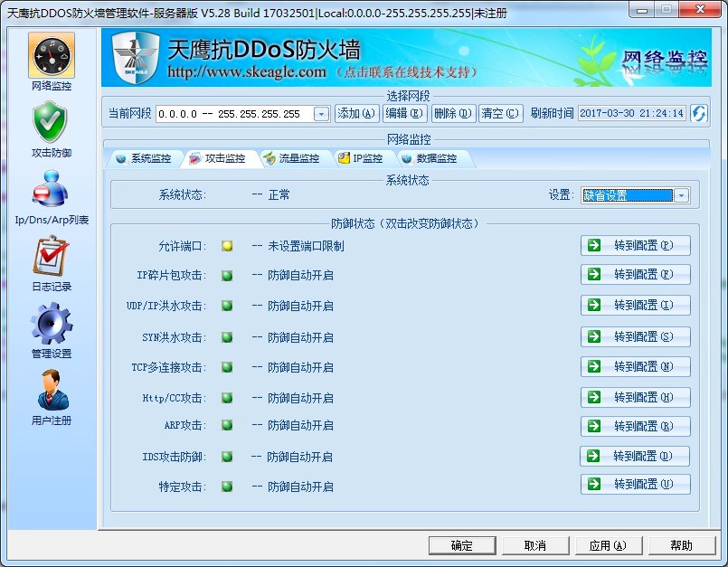This screenshot has width=728, height=567.
Task: Click the 取消 button
Action: pyautogui.click(x=535, y=545)
